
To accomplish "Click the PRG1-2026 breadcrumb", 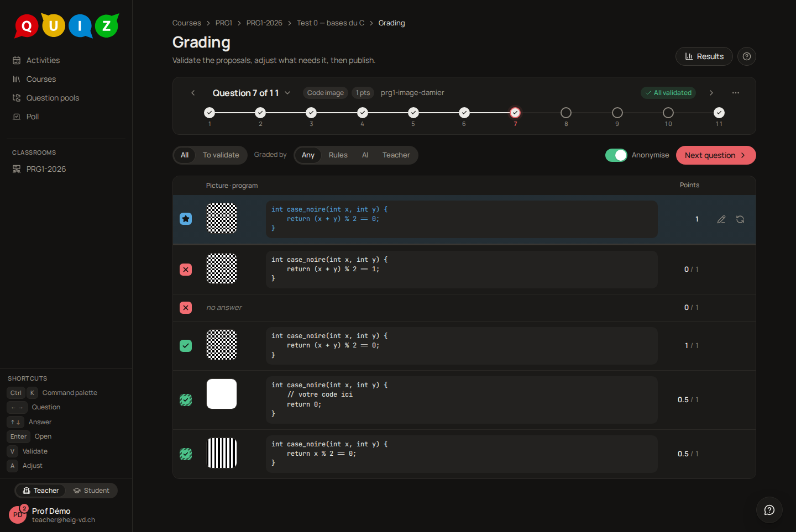I will coord(264,23).
